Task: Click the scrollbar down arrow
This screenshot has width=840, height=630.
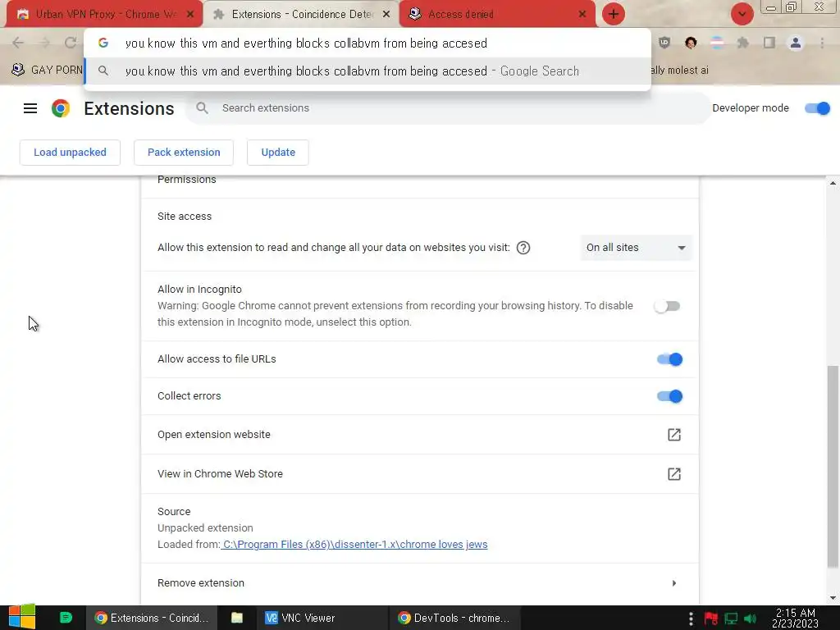Action: [x=833, y=598]
